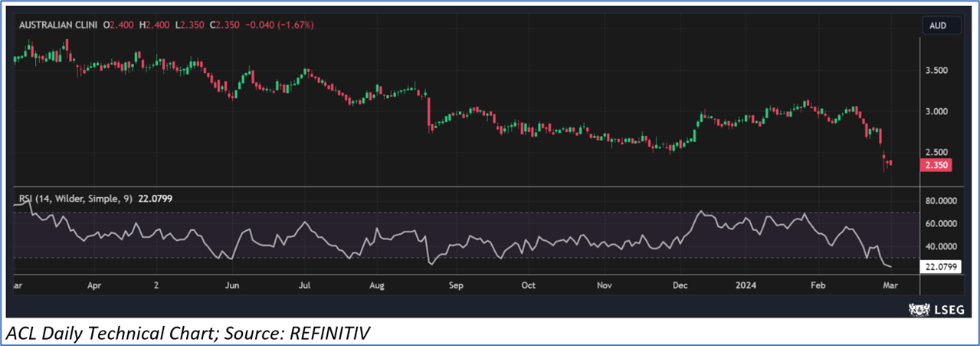Screen dimensions: 980x346
Task: Click the 40.0000 RSI axis label
Action: (x=942, y=247)
